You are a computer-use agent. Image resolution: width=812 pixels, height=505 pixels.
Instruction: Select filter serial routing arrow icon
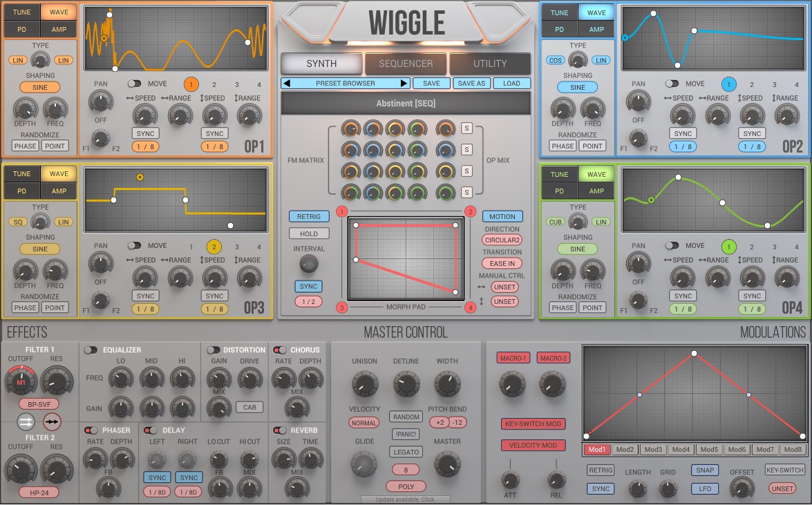[52, 421]
